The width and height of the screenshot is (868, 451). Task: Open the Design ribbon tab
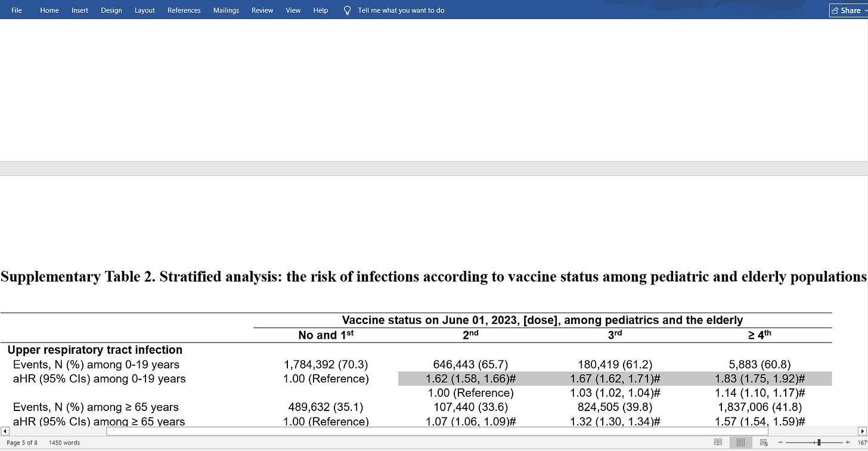pyautogui.click(x=111, y=10)
